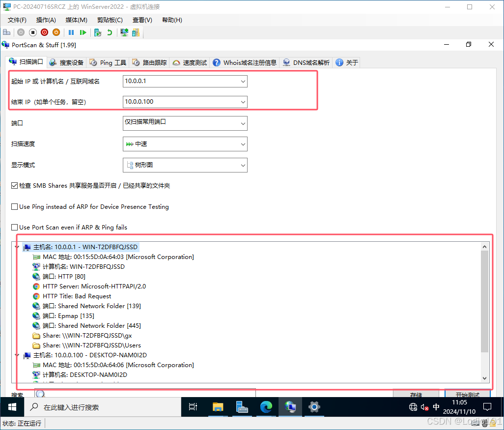This screenshot has width=504, height=430.
Task: Turn off the VM with the stop icon
Action: coord(33,32)
